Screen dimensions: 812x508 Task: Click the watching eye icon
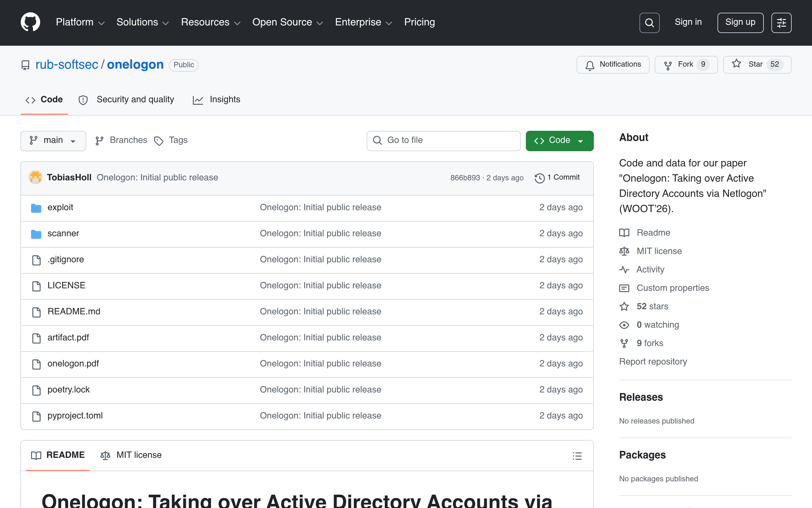pos(624,325)
